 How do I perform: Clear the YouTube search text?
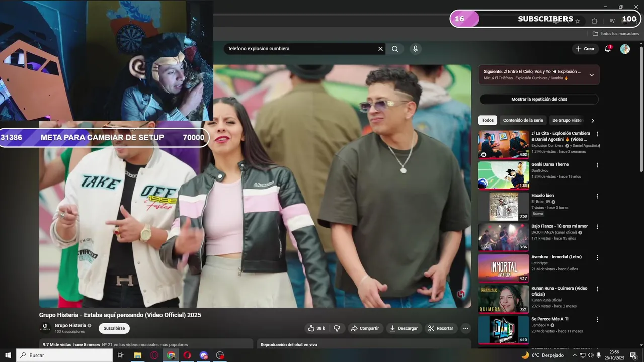(x=380, y=49)
